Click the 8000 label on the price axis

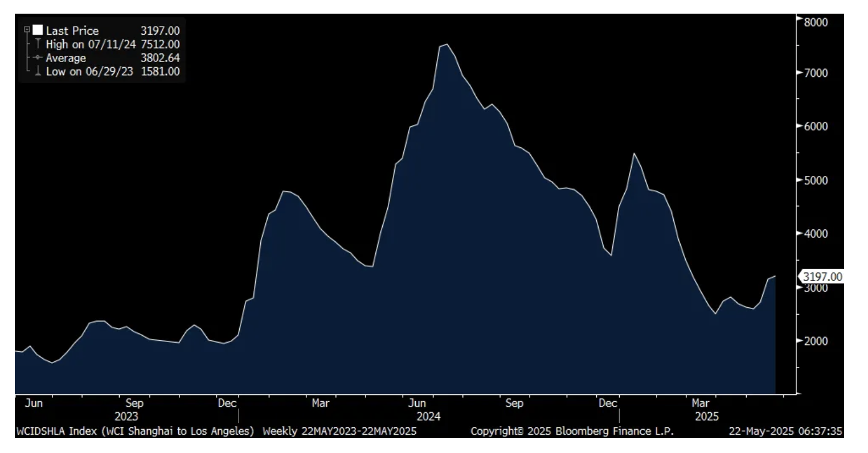pos(816,22)
